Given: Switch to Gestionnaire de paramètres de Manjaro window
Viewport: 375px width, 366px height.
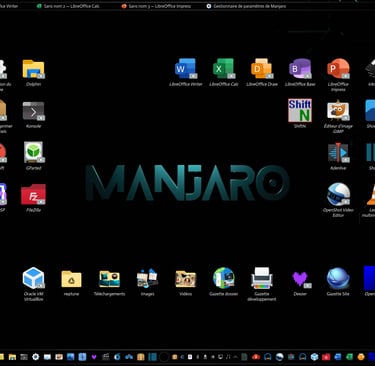Looking at the screenshot, I should 246,6.
